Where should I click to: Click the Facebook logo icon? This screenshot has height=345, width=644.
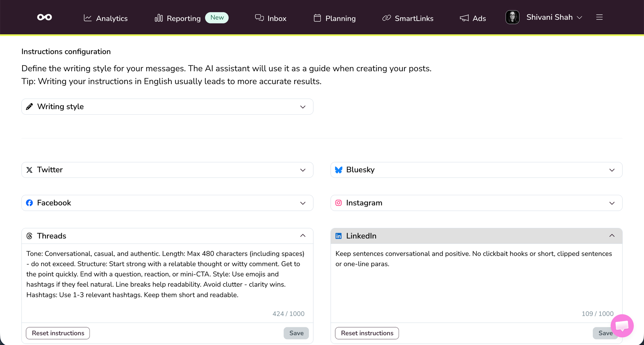[x=29, y=203]
